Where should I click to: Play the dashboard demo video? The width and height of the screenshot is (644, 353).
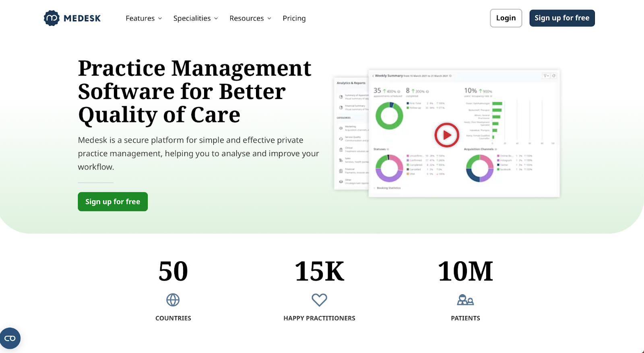446,135
